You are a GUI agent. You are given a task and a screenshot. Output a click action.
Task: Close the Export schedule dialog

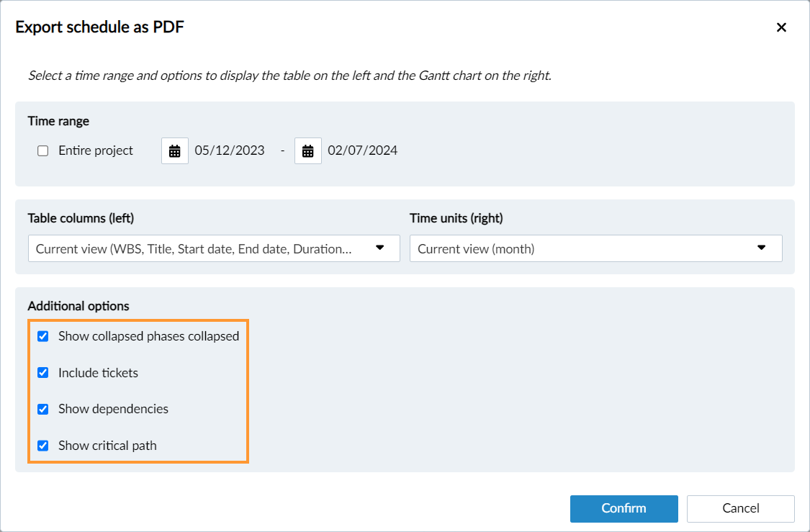click(781, 27)
